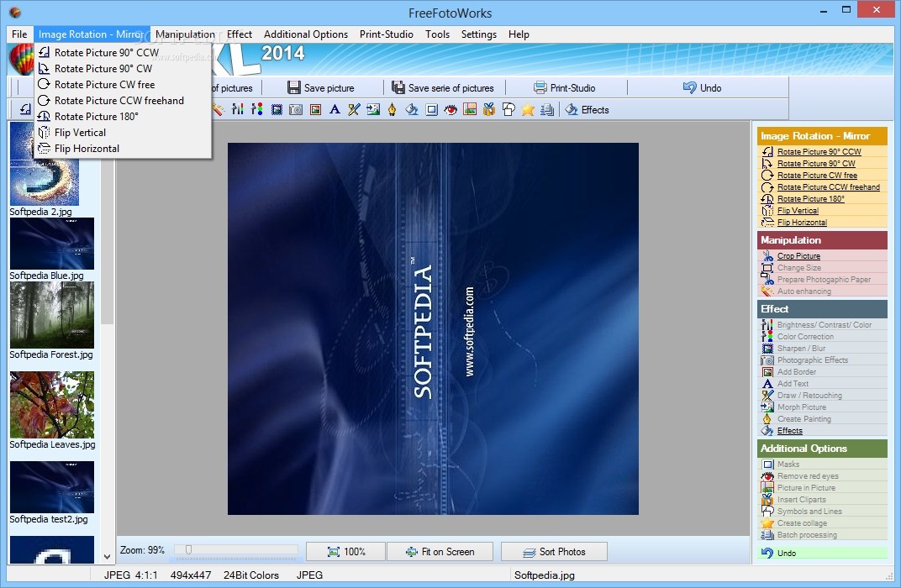This screenshot has width=901, height=588.
Task: Click the thumbnail list scroll down arrow
Action: tap(107, 556)
